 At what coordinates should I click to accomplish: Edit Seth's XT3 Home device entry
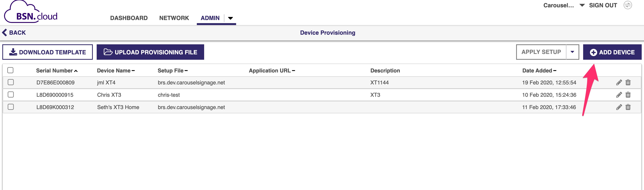(x=619, y=107)
